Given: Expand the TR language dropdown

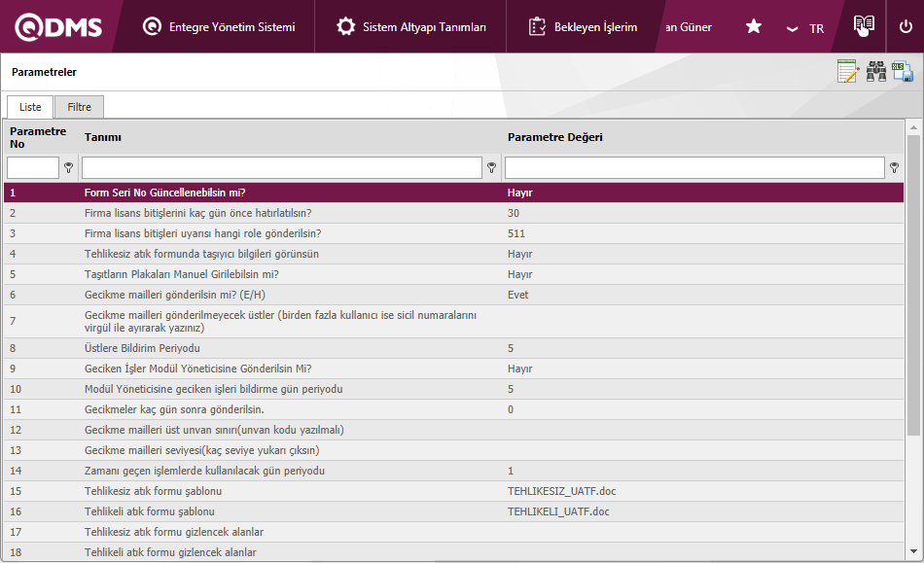Looking at the screenshot, I should [x=804, y=28].
